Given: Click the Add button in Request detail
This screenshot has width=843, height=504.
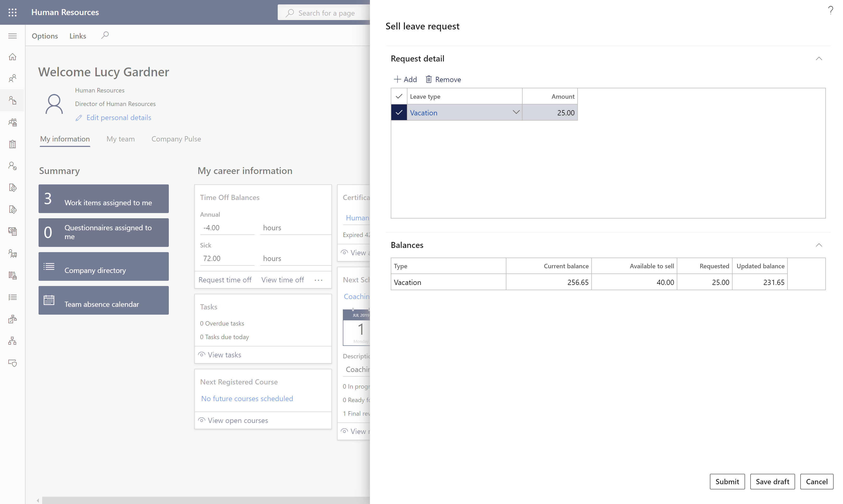Looking at the screenshot, I should click(405, 79).
